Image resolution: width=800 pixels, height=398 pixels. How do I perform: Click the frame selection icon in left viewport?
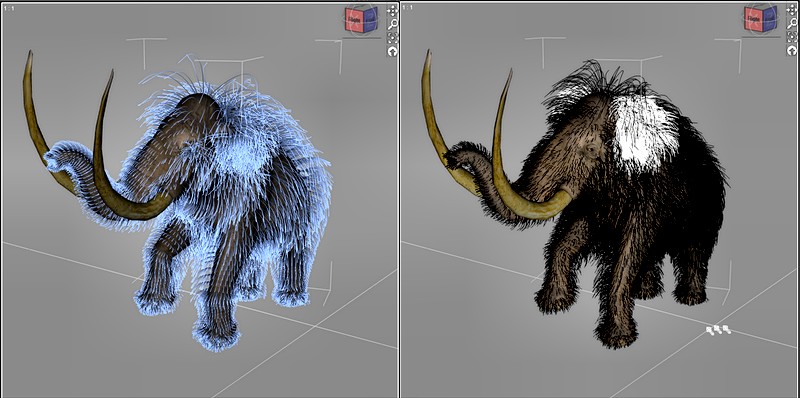point(392,37)
